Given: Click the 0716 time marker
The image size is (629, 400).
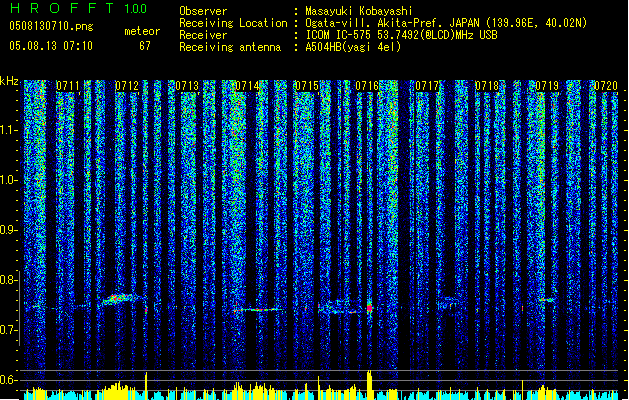Looking at the screenshot, I should point(367,86).
